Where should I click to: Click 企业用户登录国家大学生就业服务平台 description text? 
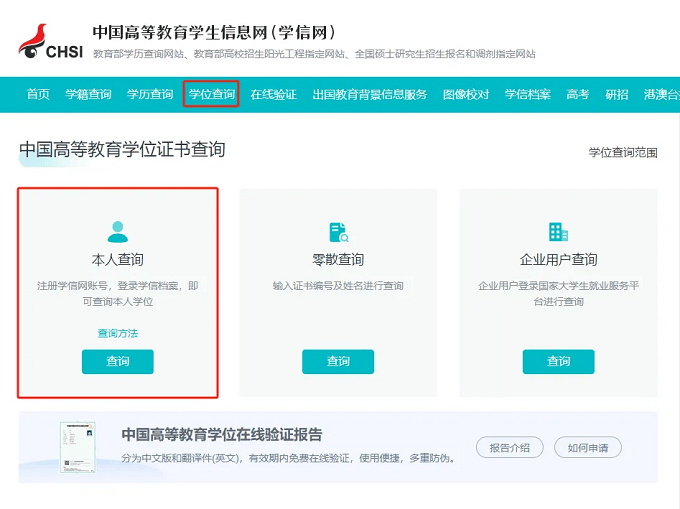click(x=559, y=294)
